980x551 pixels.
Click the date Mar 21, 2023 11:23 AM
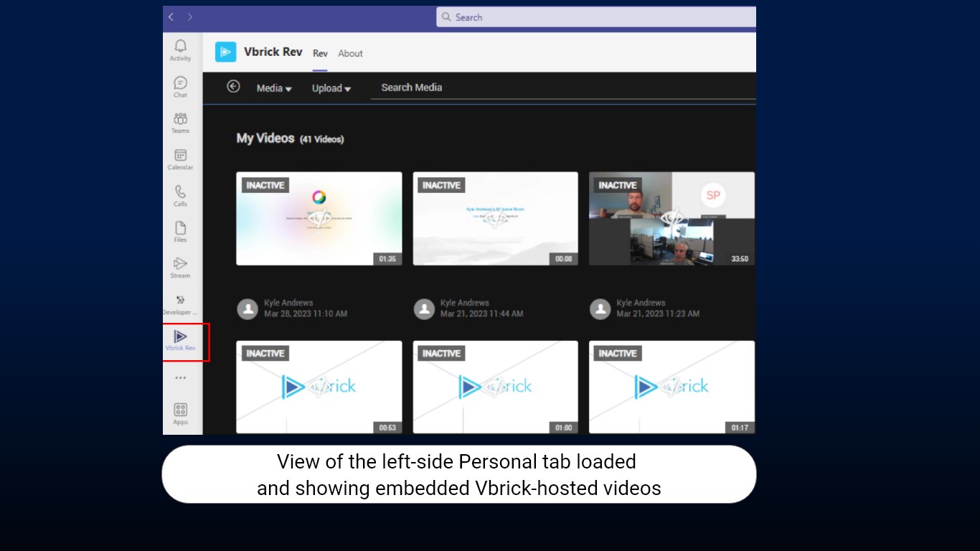658,314
